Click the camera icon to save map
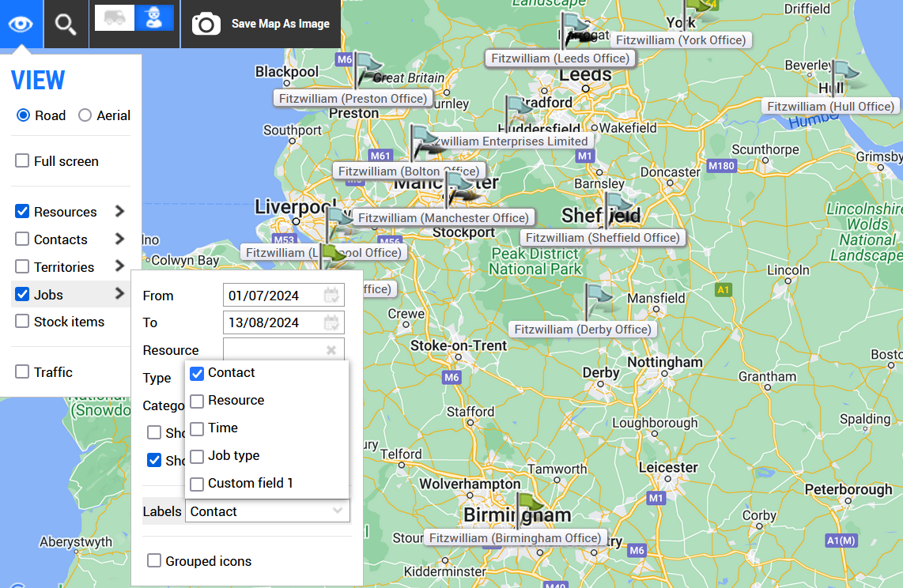 pos(206,24)
